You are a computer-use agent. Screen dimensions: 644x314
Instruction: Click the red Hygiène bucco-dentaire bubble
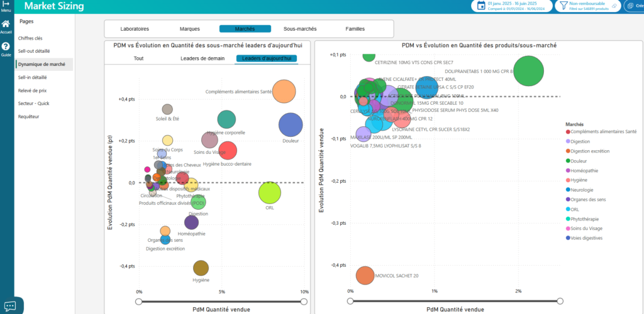[x=228, y=151]
